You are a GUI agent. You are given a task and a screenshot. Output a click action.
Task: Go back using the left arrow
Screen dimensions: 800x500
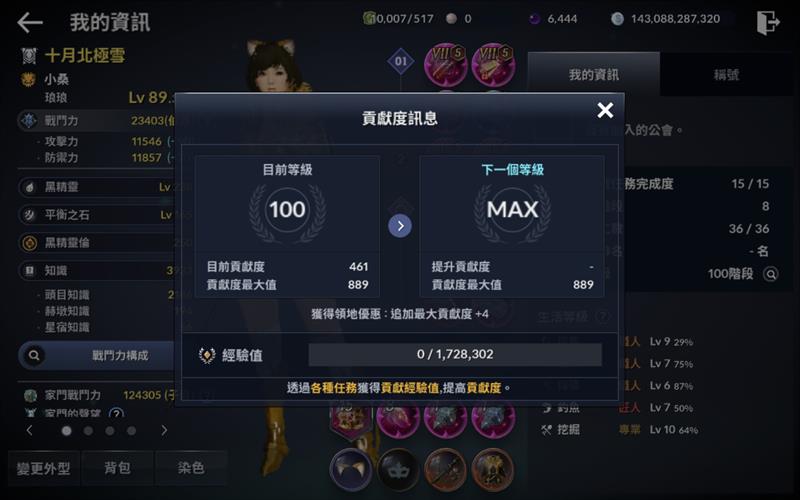coord(30,22)
